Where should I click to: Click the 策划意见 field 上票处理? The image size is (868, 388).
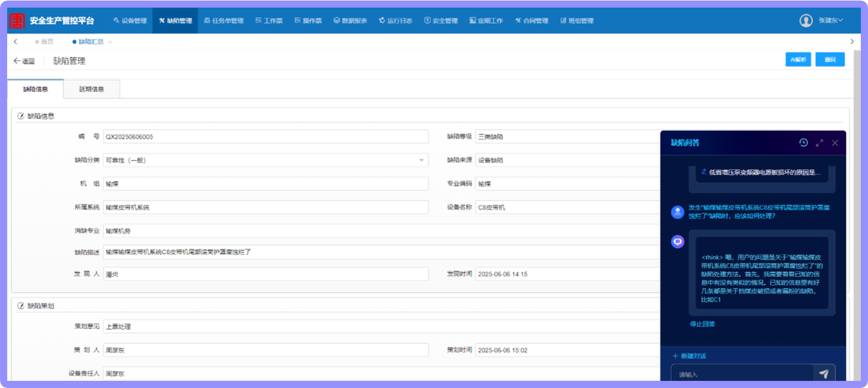click(x=381, y=326)
